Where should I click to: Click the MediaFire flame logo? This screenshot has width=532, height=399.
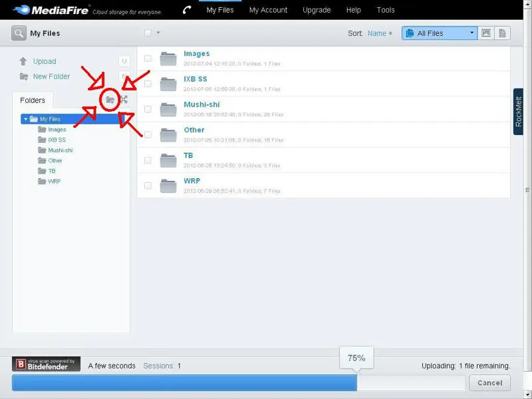21,9
